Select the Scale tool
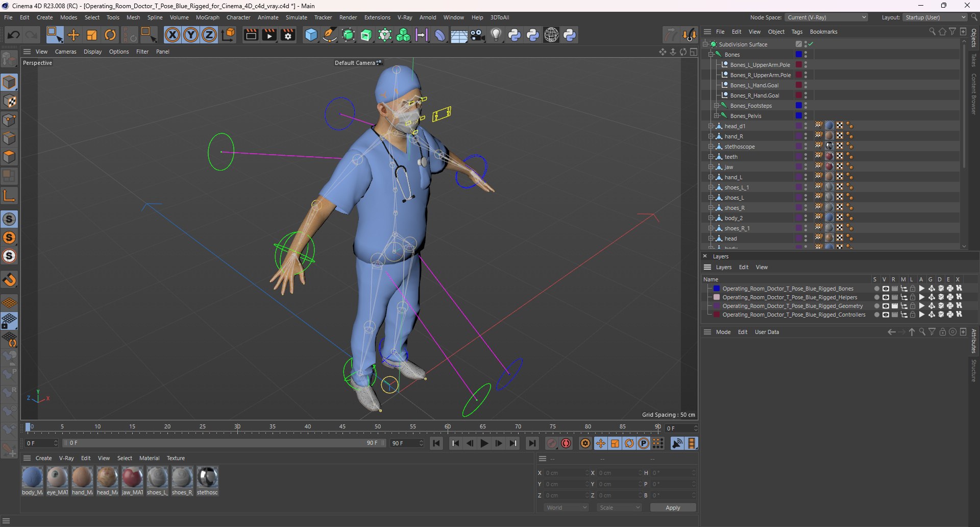980x527 pixels. click(x=92, y=35)
